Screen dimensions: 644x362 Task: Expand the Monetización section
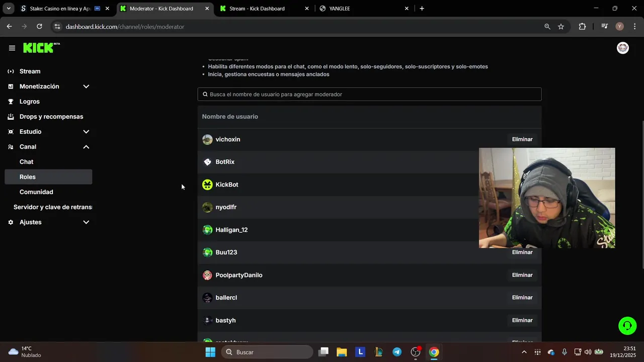86,86
